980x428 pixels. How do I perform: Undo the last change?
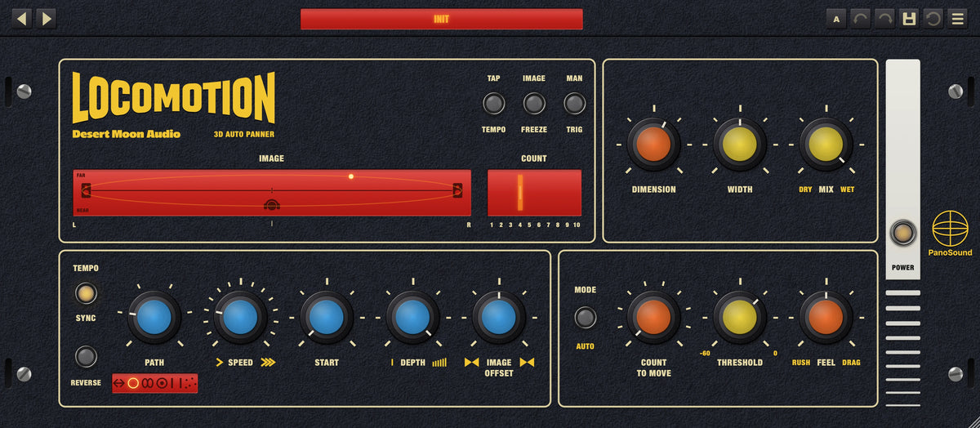point(861,18)
